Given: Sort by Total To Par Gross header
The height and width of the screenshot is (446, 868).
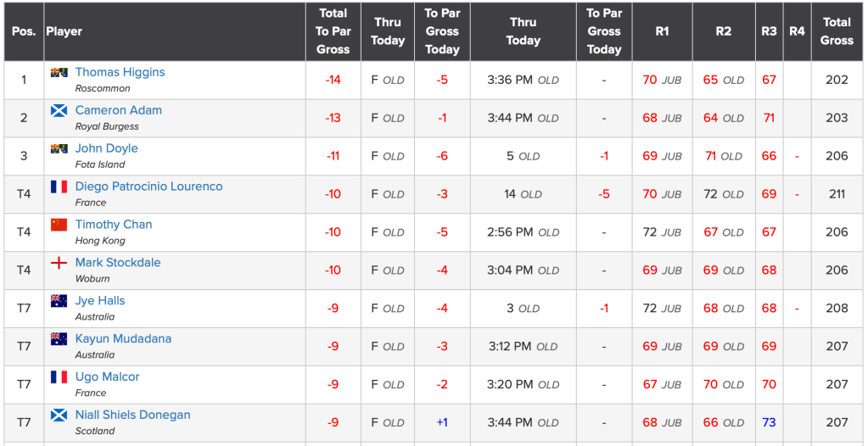Looking at the screenshot, I should point(333,31).
